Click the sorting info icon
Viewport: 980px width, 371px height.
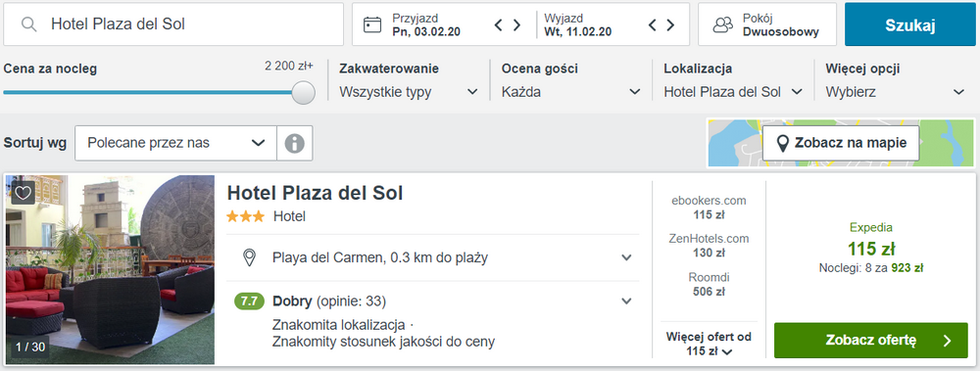tap(294, 143)
